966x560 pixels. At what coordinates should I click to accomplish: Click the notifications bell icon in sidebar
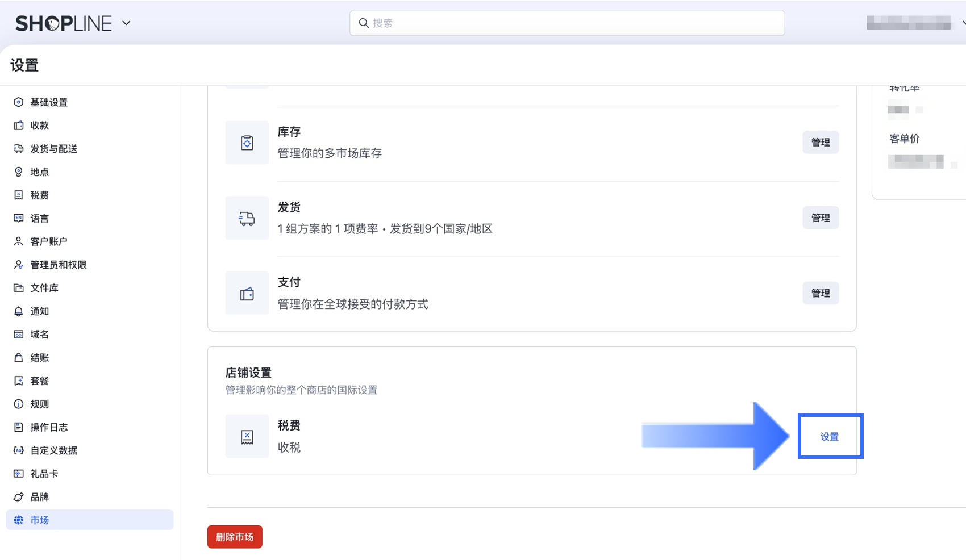[19, 311]
